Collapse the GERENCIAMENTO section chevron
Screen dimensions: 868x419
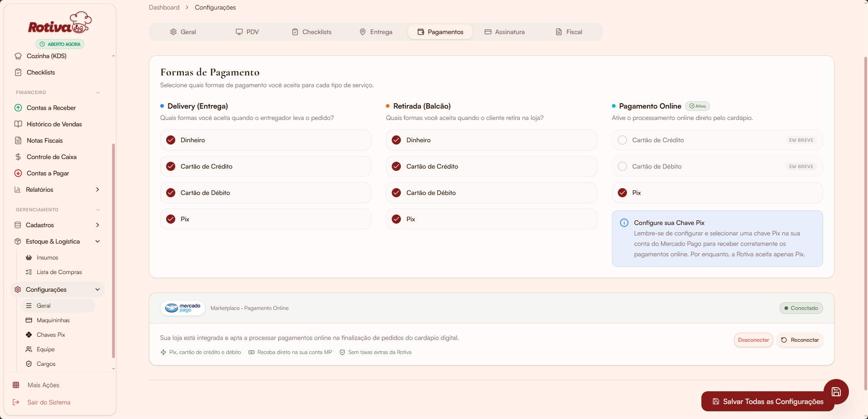click(98, 210)
